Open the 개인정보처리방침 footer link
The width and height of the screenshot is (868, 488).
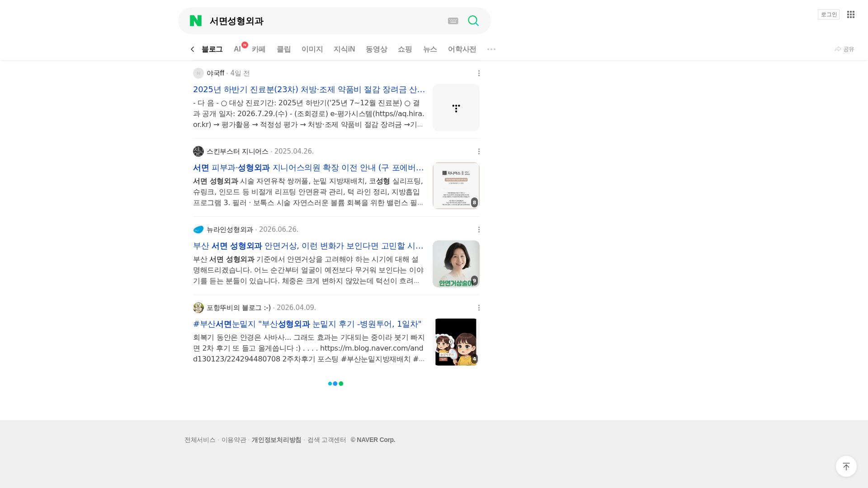[x=276, y=440]
